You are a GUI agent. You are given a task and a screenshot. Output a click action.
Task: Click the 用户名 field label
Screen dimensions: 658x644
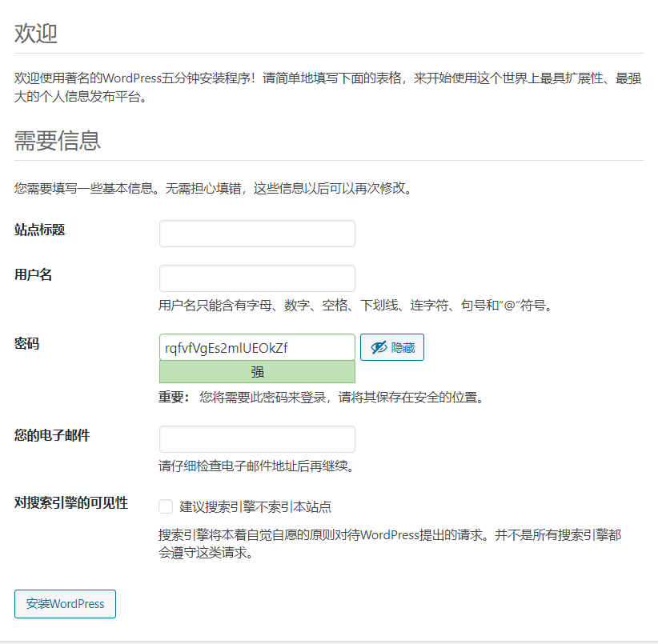tap(33, 274)
